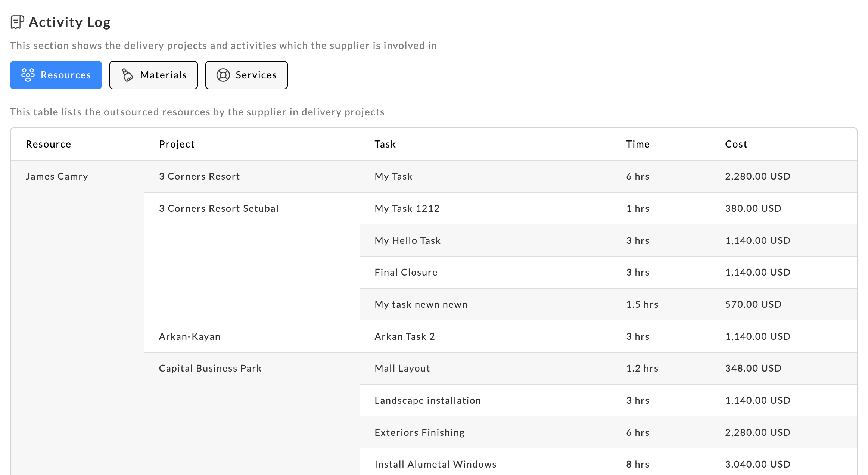Select the James Camry resource cell
The image size is (868, 475).
[57, 176]
